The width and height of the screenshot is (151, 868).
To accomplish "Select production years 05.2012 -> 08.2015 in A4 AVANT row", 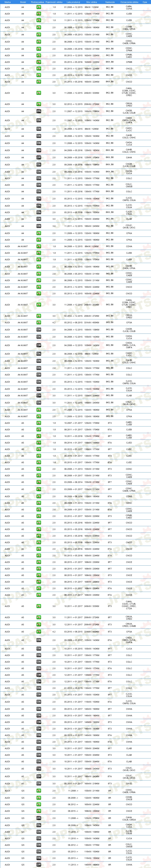I will (x=74, y=323).
